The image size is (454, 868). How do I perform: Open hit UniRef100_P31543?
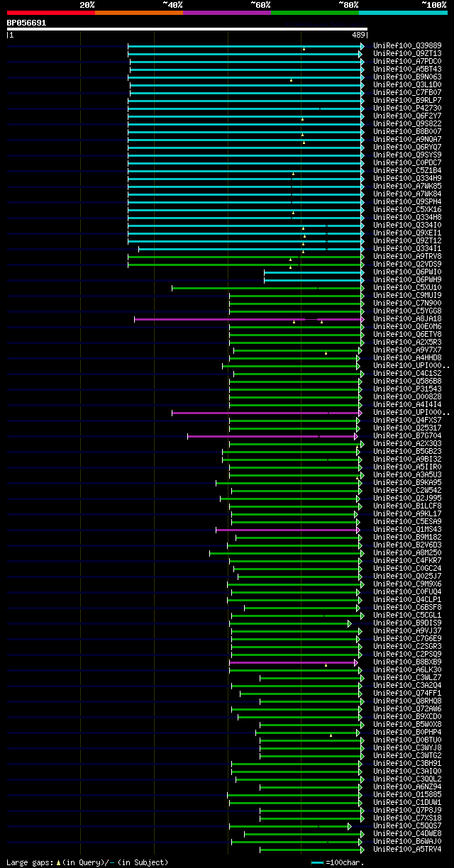(x=407, y=389)
